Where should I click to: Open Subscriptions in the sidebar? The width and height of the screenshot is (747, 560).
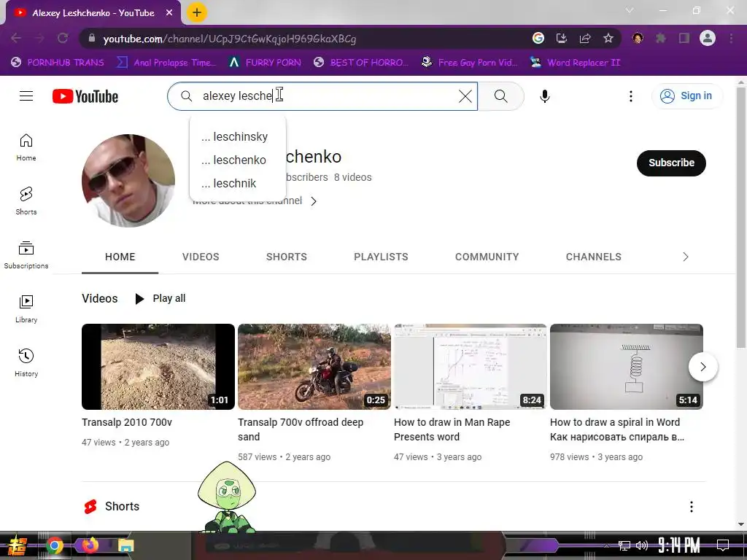click(x=26, y=255)
